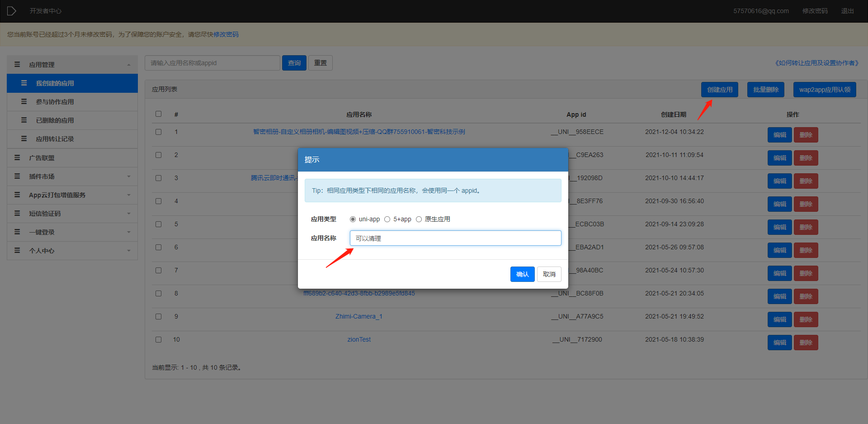Open 应用转让记录 menu item
The height and width of the screenshot is (424, 868).
(72, 139)
